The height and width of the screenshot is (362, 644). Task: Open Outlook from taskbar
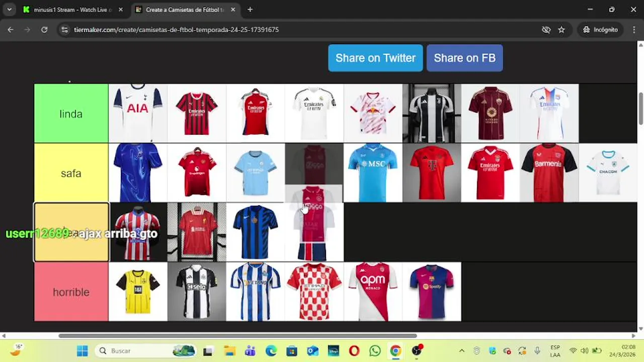click(x=312, y=351)
